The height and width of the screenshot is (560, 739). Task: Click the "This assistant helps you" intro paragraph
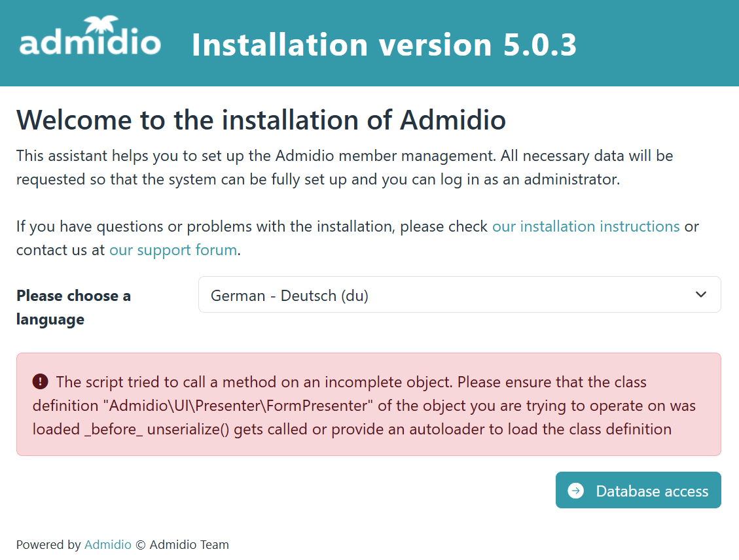coord(344,167)
